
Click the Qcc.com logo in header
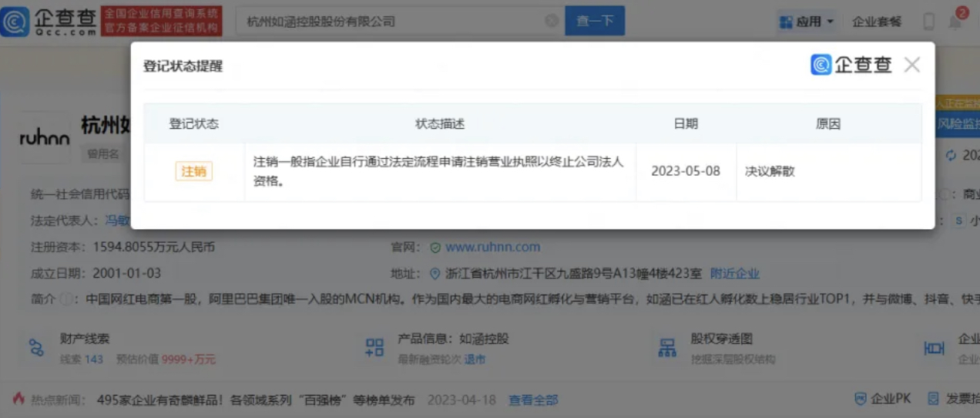tap(49, 21)
